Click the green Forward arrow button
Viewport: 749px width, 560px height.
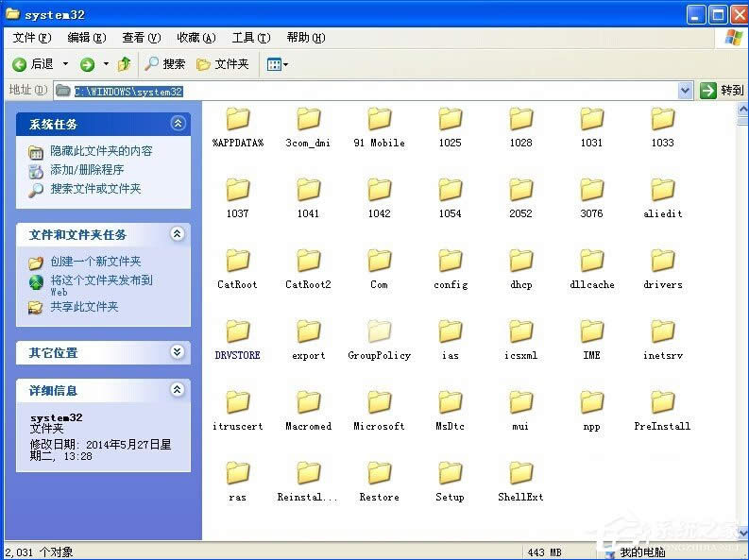87,64
